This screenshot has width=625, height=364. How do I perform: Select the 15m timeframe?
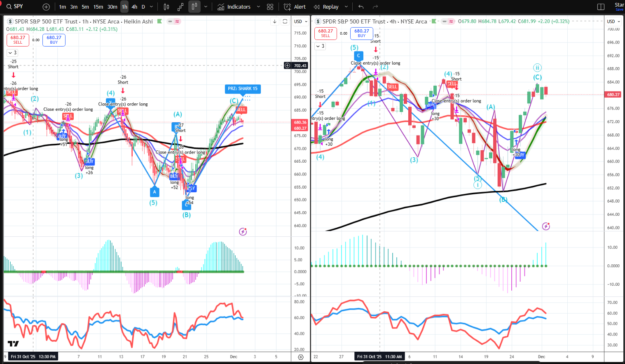coord(98,7)
